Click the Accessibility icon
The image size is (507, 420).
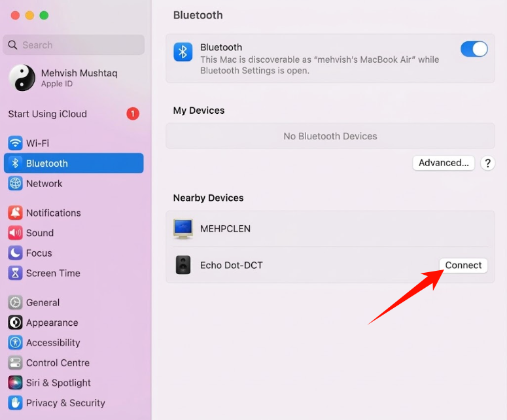15,342
